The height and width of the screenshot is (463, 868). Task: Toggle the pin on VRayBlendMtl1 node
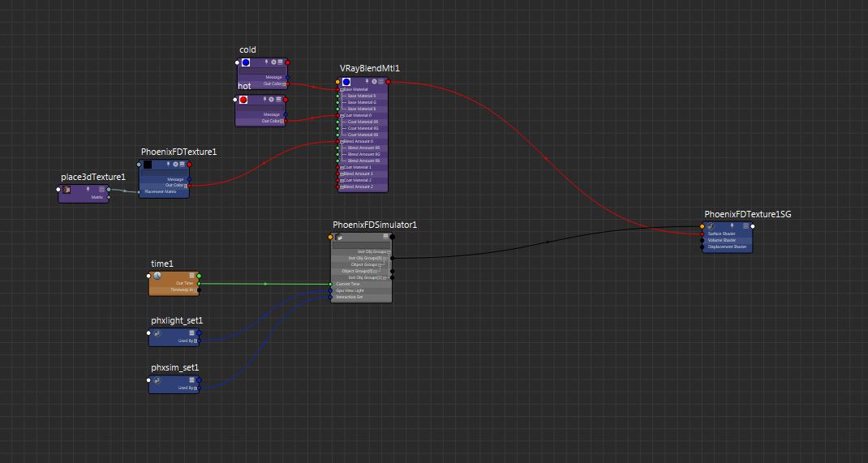[x=367, y=81]
